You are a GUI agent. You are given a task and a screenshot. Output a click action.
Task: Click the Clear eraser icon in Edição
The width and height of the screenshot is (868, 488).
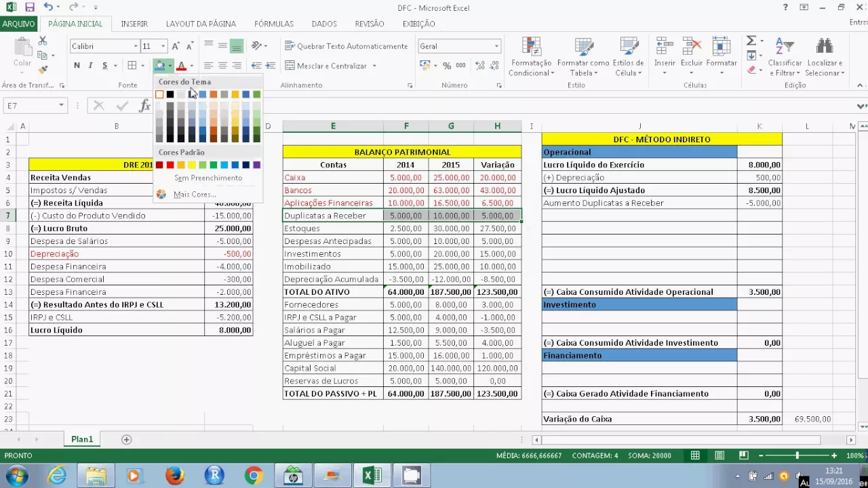751,69
